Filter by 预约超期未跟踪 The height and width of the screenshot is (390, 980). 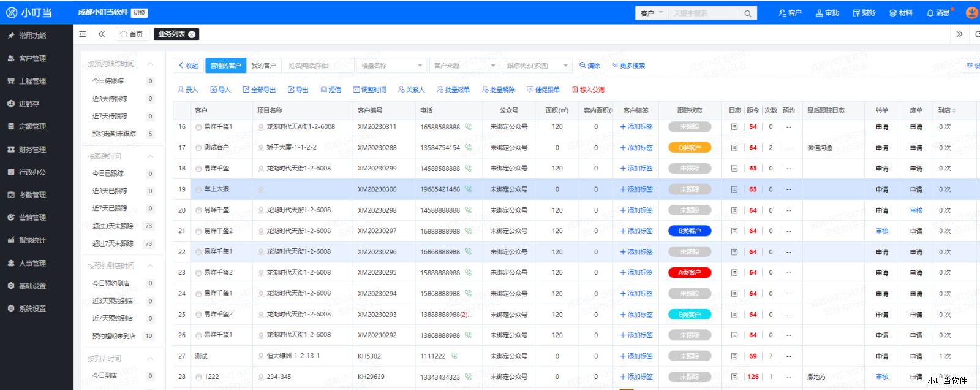(x=122, y=134)
